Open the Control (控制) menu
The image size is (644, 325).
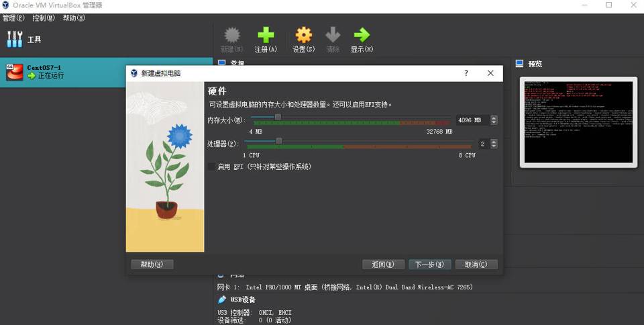44,18
